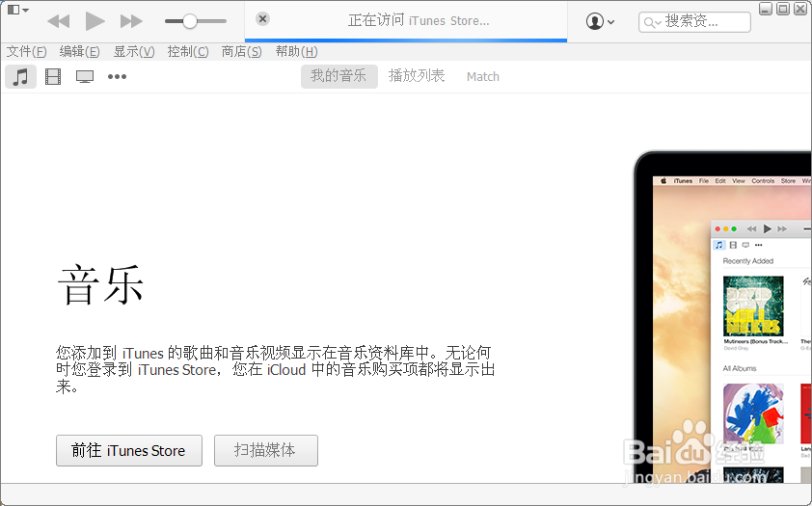
Task: Open the 编辑(E) menu
Action: click(79, 52)
